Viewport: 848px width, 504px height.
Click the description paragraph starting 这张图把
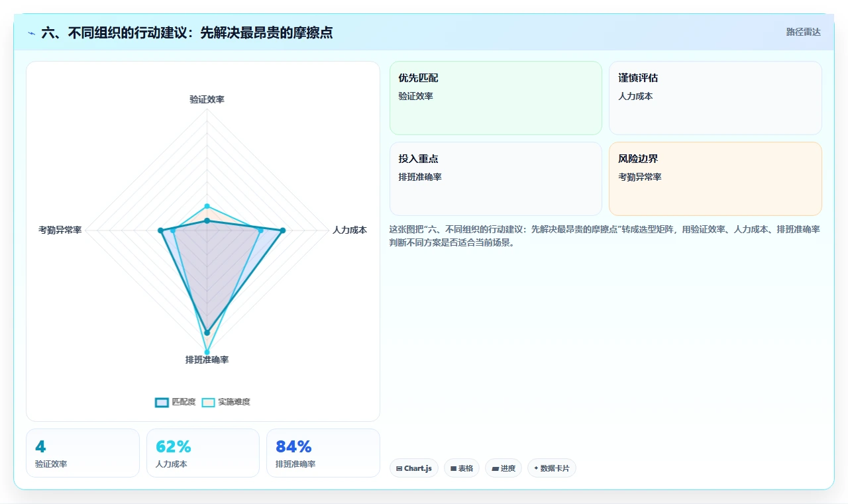tap(605, 236)
